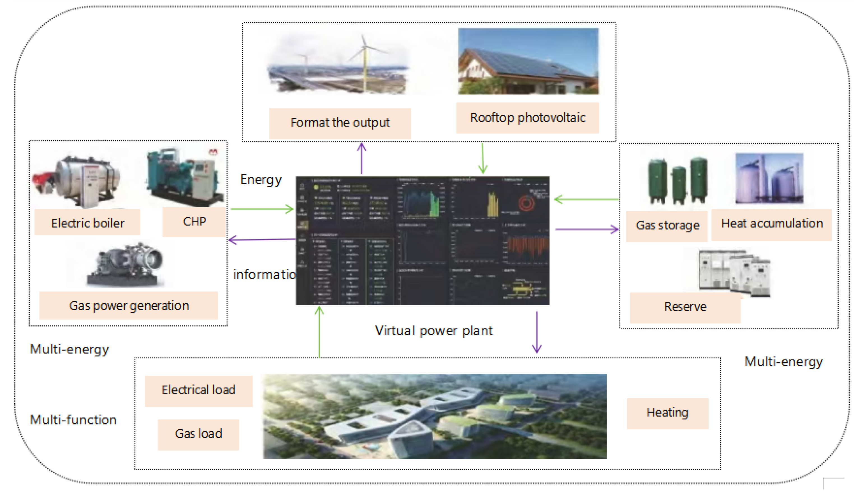Click the rooftop solar panel photo
The width and height of the screenshot is (863, 504).
click(528, 62)
